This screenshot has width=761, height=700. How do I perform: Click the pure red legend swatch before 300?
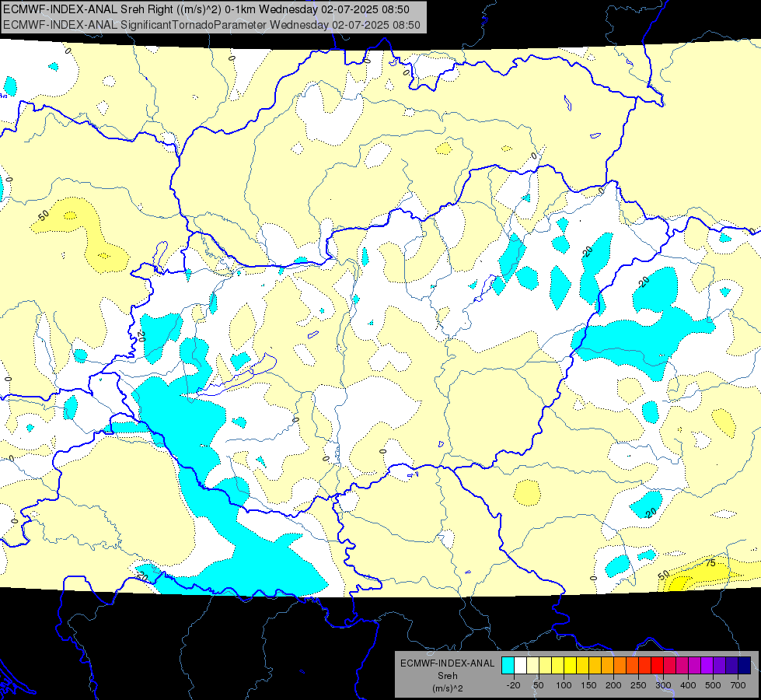657,665
